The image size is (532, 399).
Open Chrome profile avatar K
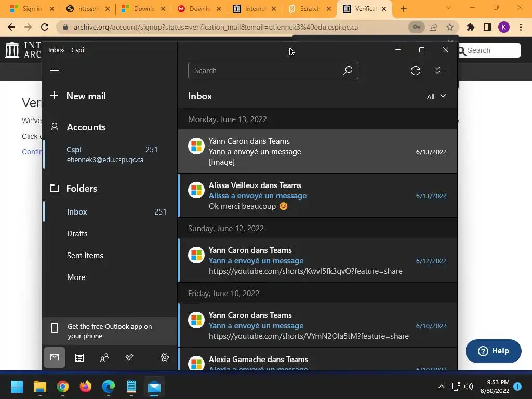[504, 27]
